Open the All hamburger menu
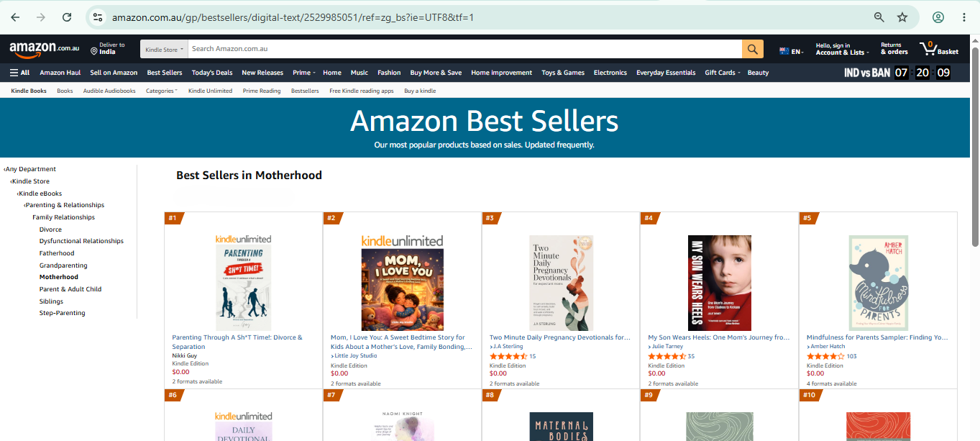 click(19, 73)
